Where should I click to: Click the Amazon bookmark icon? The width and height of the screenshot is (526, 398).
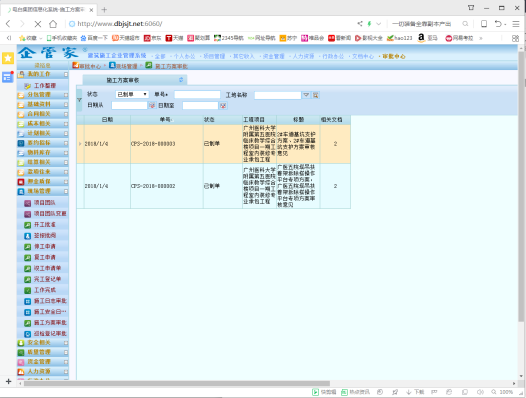421,38
